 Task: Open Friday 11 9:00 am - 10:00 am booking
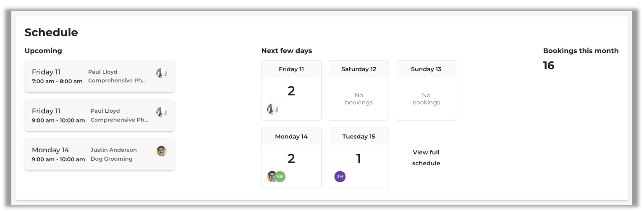point(99,115)
